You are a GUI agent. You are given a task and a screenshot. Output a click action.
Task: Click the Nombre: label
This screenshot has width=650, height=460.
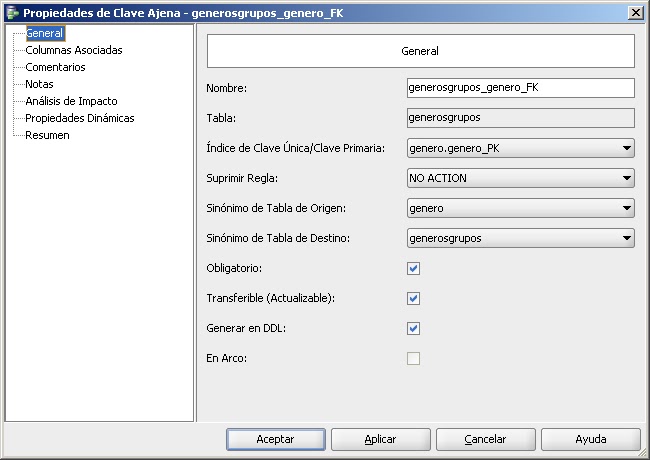pyautogui.click(x=226, y=88)
